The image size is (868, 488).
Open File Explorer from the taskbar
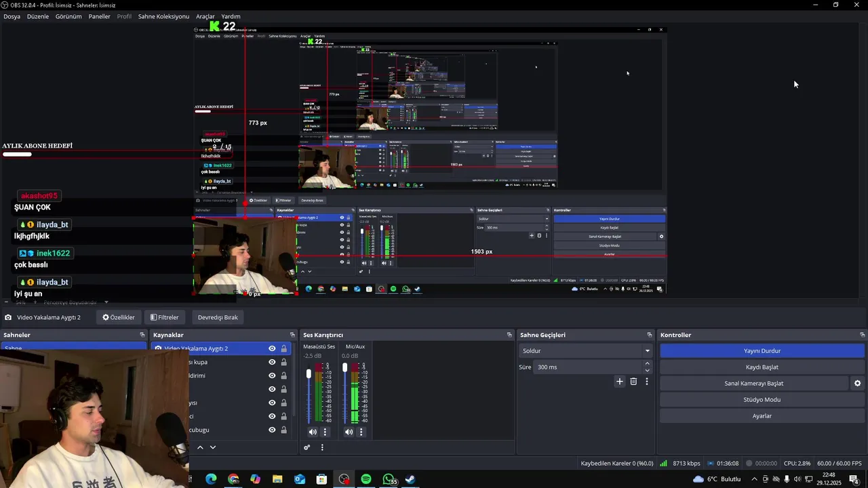(x=277, y=479)
